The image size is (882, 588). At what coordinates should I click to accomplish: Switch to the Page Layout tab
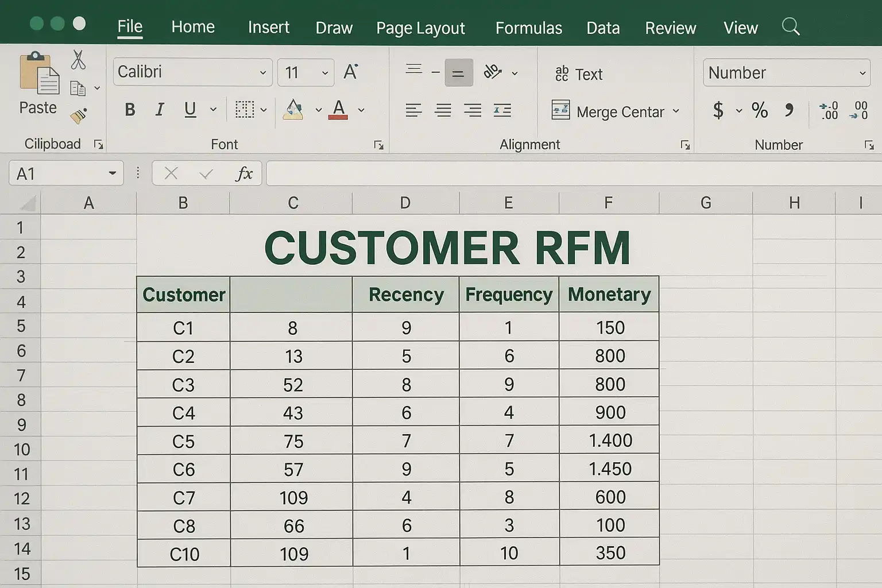tap(420, 28)
